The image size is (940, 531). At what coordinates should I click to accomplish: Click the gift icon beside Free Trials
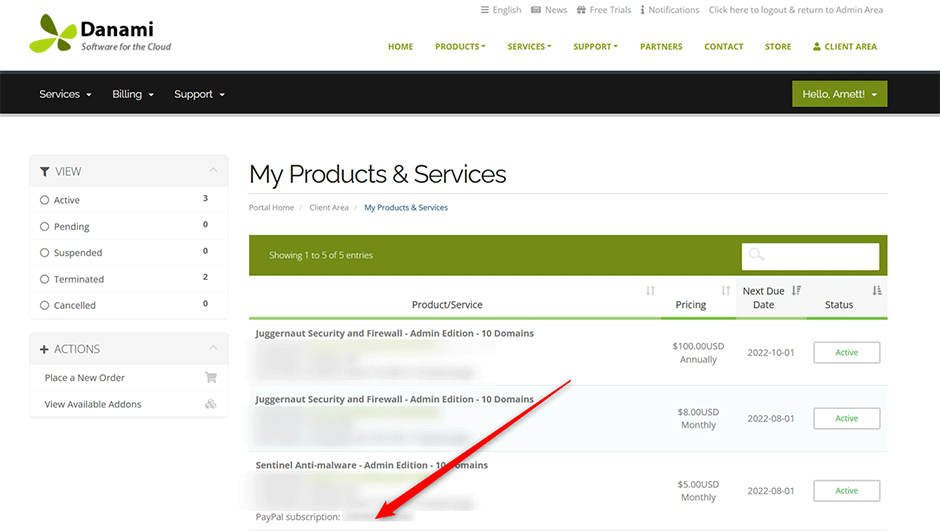coord(581,10)
